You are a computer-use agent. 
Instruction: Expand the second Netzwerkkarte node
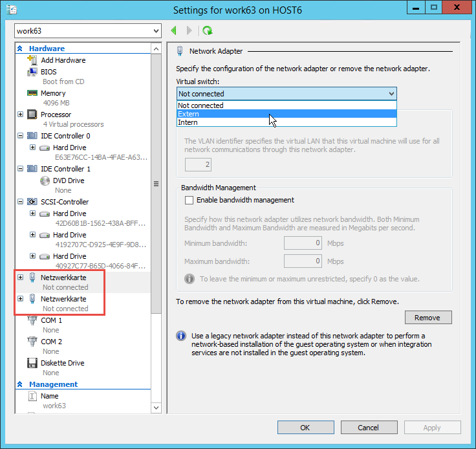pyautogui.click(x=20, y=298)
